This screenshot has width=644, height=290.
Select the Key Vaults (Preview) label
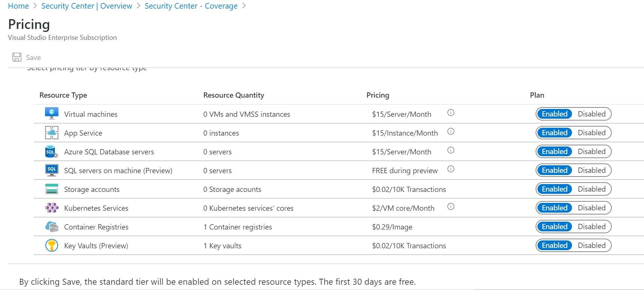(96, 246)
